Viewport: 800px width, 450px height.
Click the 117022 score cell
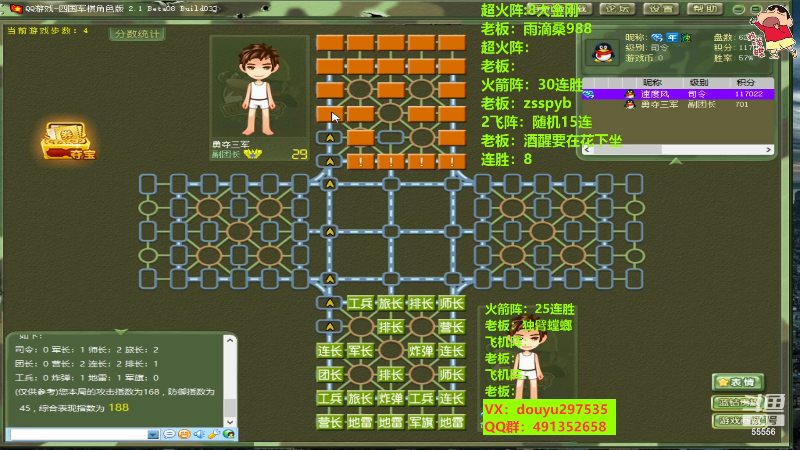point(748,94)
